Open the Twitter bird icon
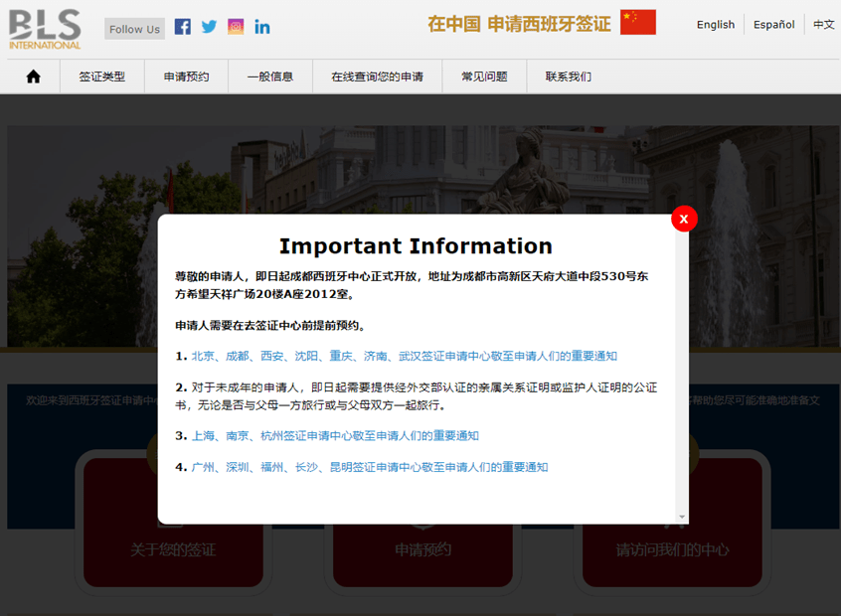The width and height of the screenshot is (841, 616). (209, 27)
